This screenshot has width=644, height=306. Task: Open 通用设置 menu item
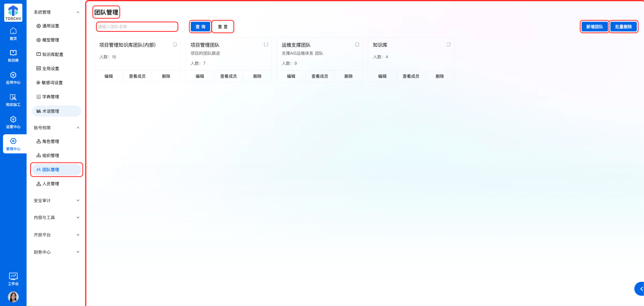pyautogui.click(x=56, y=26)
